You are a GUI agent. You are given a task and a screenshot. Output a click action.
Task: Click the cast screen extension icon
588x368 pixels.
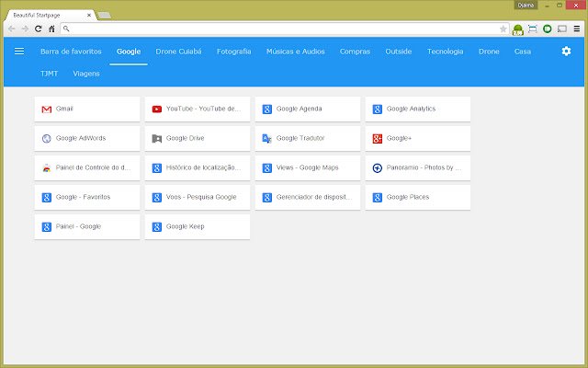pos(561,29)
